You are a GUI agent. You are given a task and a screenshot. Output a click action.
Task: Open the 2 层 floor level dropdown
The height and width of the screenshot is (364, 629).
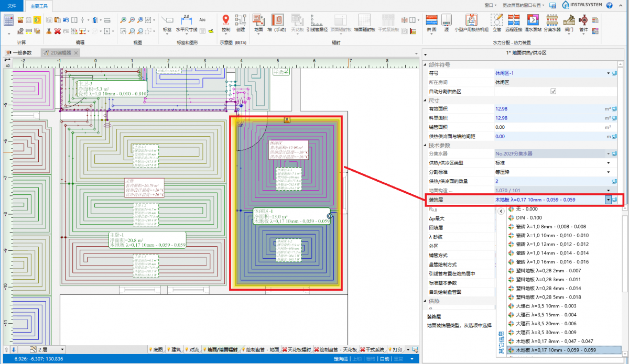pos(62,349)
